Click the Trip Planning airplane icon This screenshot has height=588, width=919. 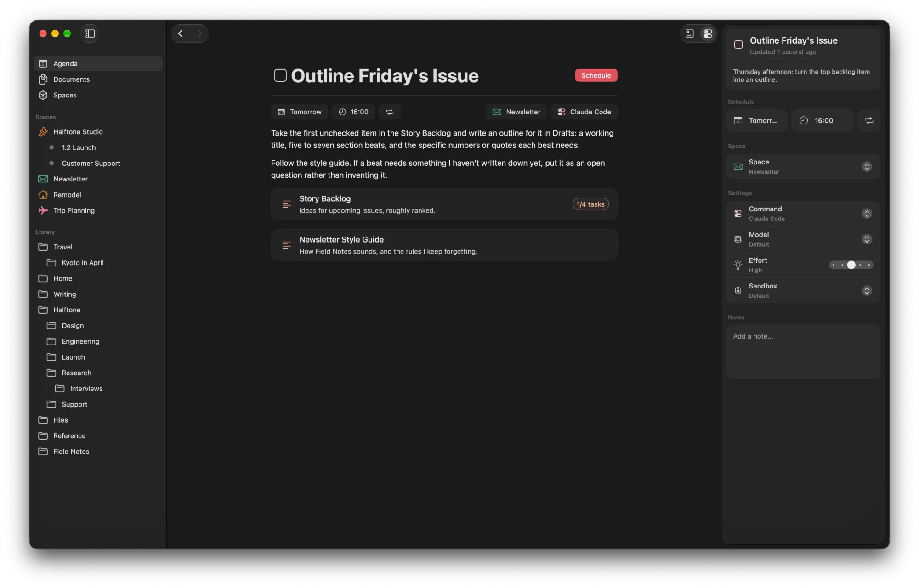point(43,210)
